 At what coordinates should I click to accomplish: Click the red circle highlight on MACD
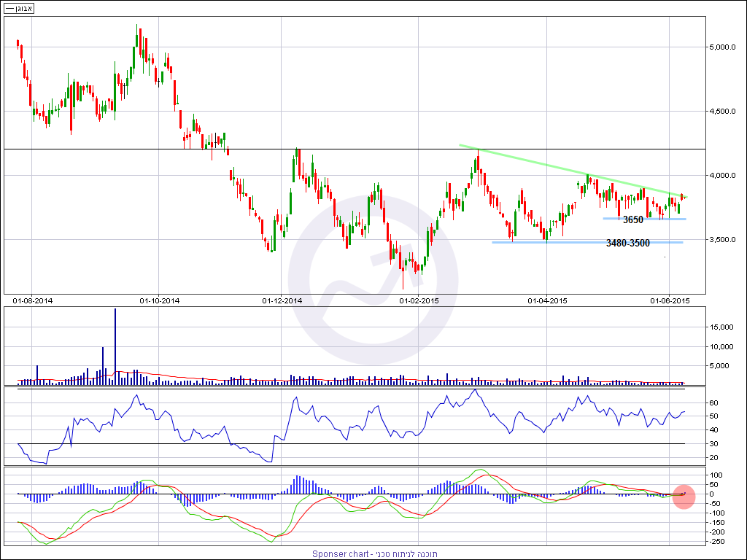pos(684,496)
